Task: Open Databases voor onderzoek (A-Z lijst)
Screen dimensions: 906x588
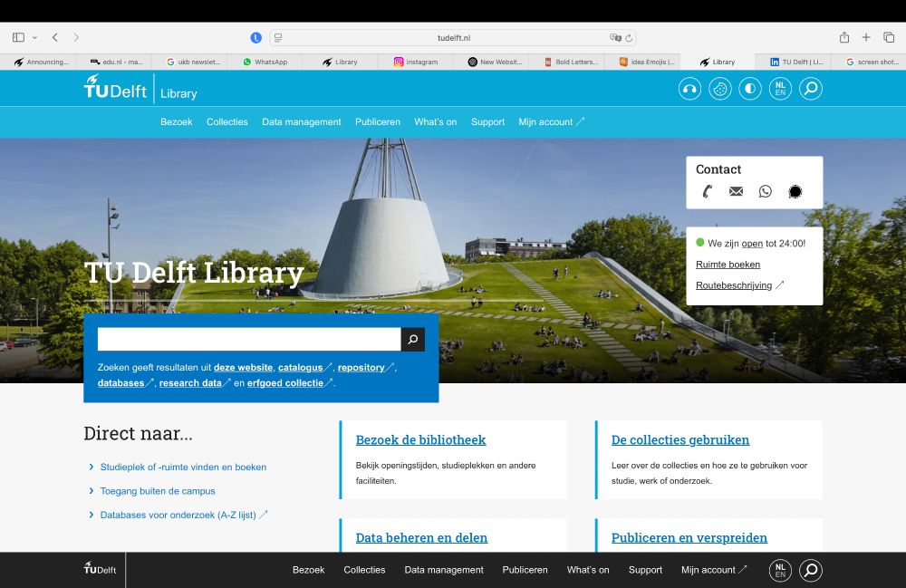Action: (184, 515)
